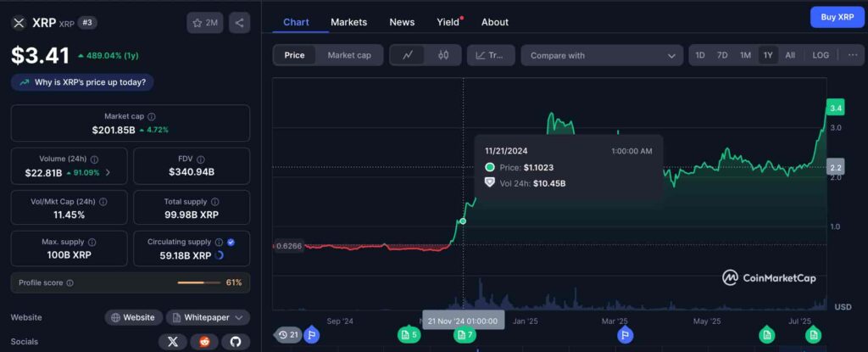
Task: Click the 59.18B XRP circulating supply value
Action: (186, 255)
